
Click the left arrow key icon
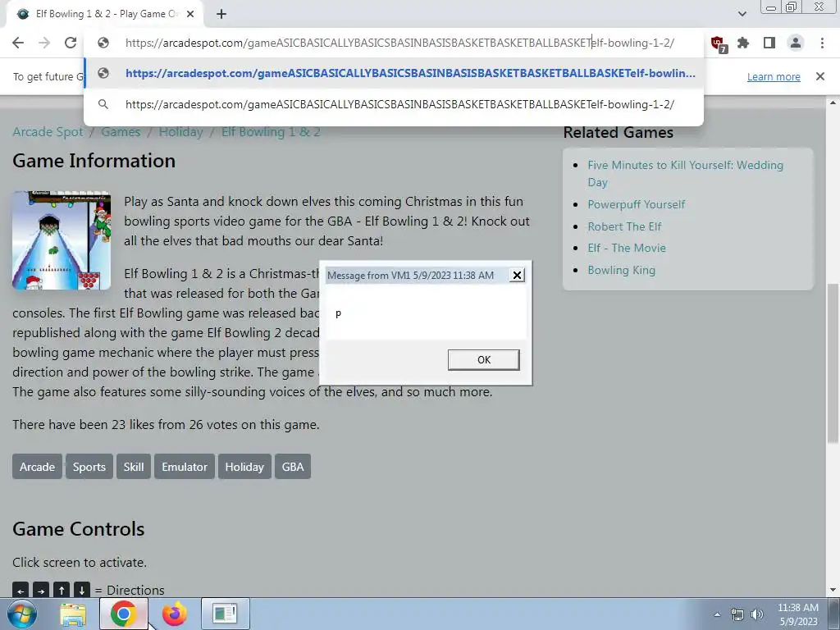coord(21,591)
